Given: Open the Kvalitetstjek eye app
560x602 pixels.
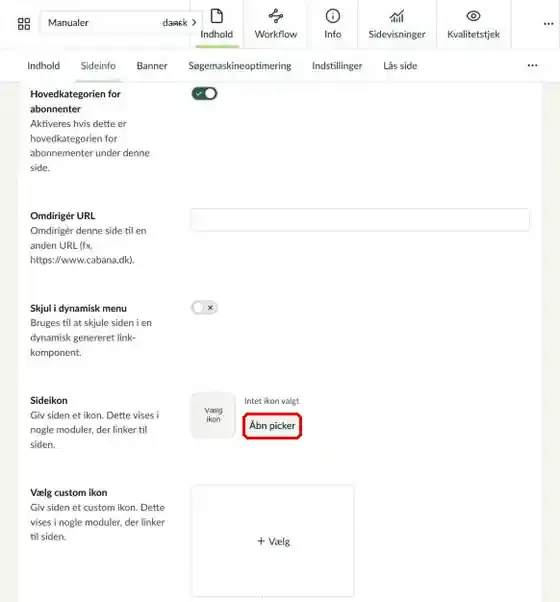Looking at the screenshot, I should (x=473, y=24).
